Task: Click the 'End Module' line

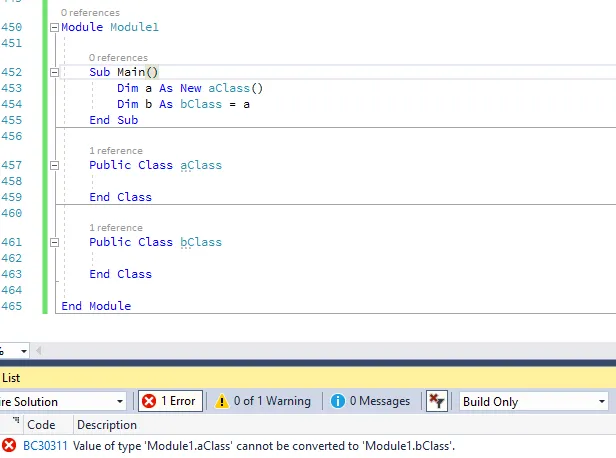Action: (x=96, y=306)
